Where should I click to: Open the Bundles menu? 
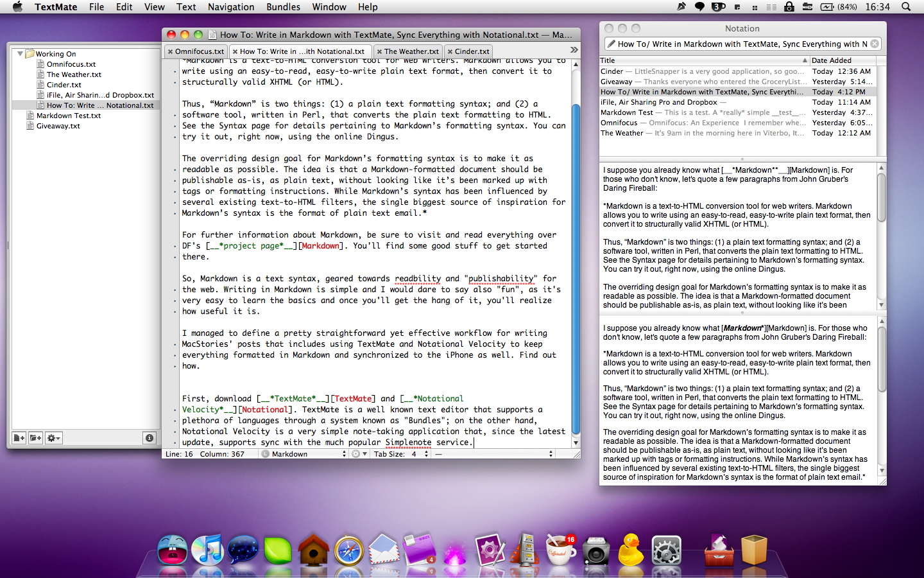click(x=283, y=7)
